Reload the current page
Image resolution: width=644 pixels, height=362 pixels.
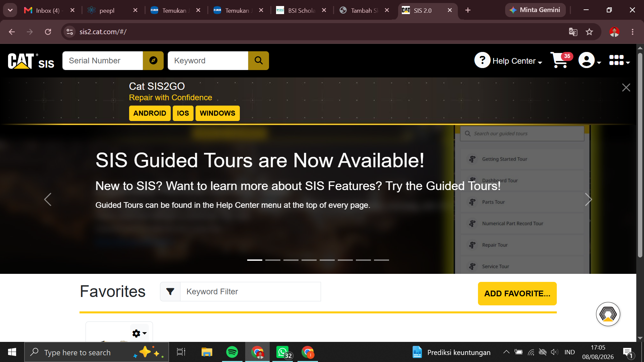(x=48, y=32)
